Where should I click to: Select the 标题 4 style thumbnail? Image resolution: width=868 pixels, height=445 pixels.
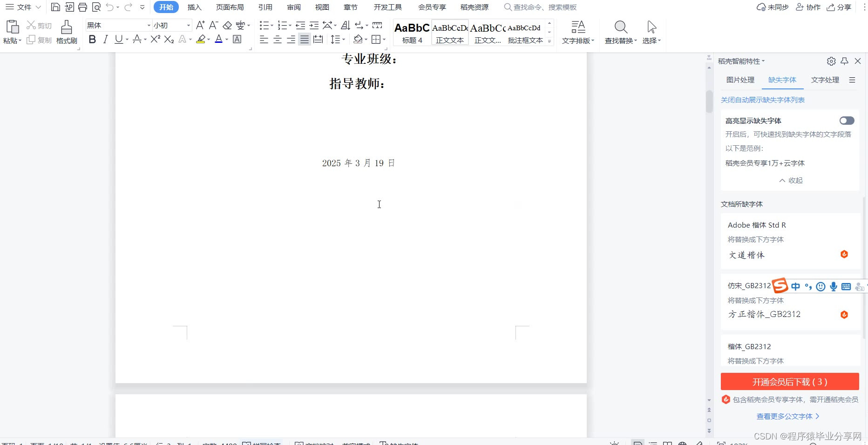coord(412,33)
